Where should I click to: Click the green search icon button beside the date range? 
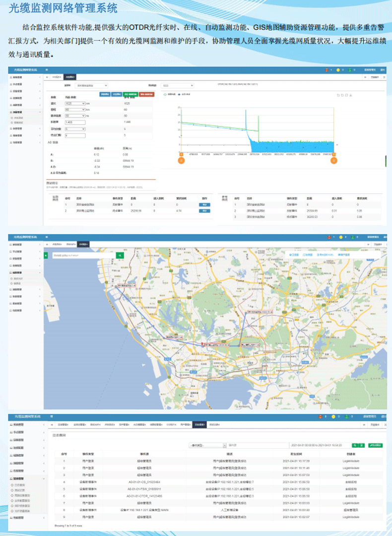(x=355, y=445)
